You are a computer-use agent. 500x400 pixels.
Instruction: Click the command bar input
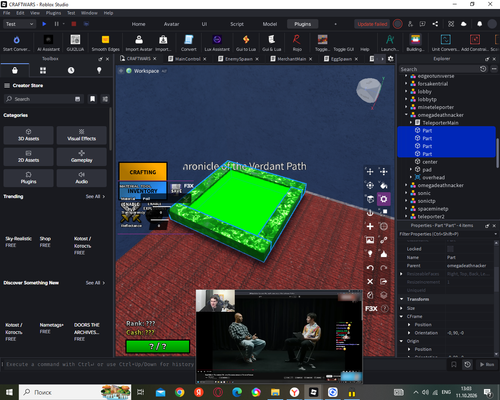(100, 364)
